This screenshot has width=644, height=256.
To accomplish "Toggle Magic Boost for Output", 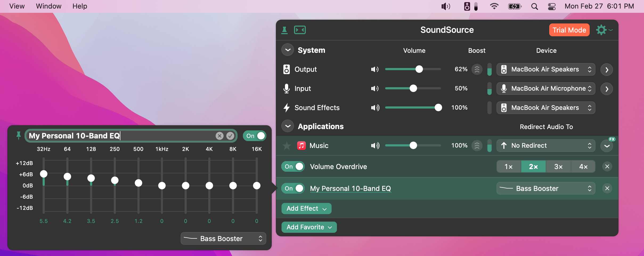I will pos(477,69).
